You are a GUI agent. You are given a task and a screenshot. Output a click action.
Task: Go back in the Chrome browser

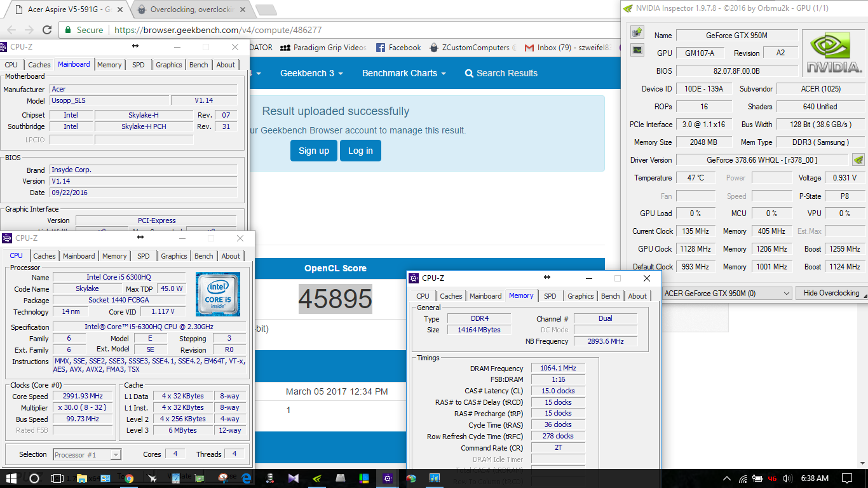click(x=11, y=30)
